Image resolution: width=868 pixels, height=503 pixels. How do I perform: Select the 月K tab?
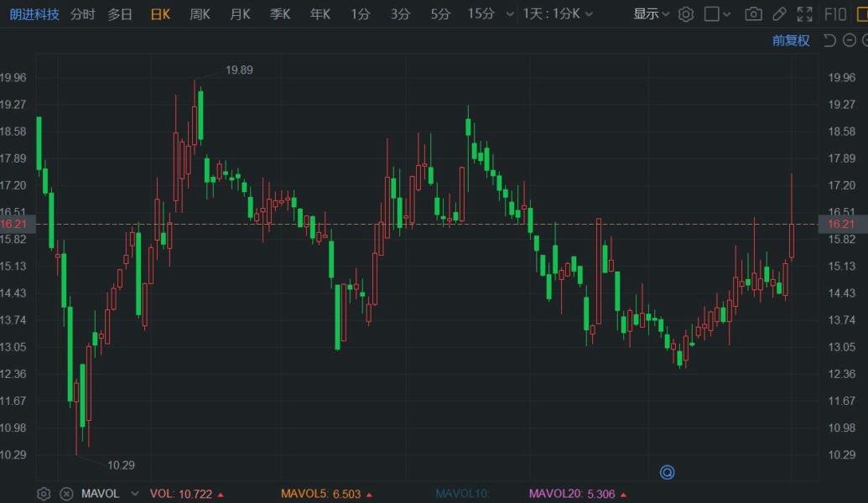pyautogui.click(x=240, y=14)
